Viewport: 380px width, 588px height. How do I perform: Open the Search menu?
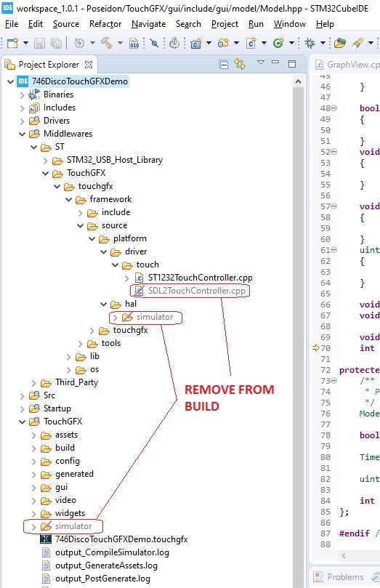click(x=188, y=24)
